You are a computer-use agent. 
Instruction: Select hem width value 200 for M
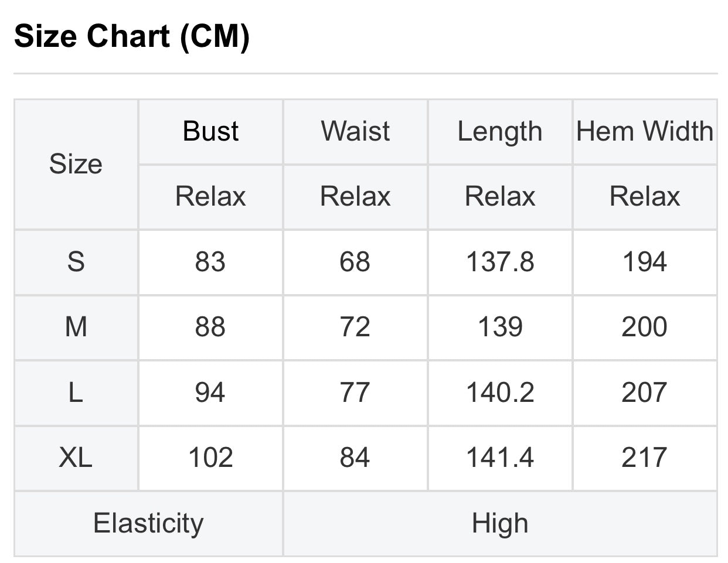pyautogui.click(x=645, y=327)
